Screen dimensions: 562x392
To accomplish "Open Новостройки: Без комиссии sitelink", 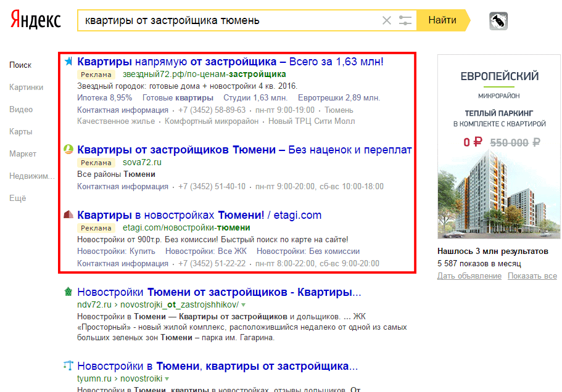I will (308, 251).
